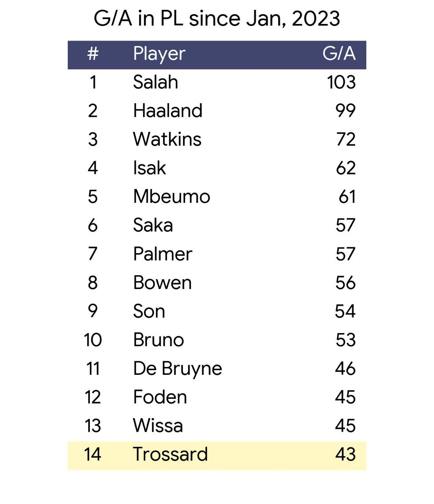This screenshot has height=504, width=434.
Task: Click the highlighted Trossard name
Action: [x=170, y=454]
